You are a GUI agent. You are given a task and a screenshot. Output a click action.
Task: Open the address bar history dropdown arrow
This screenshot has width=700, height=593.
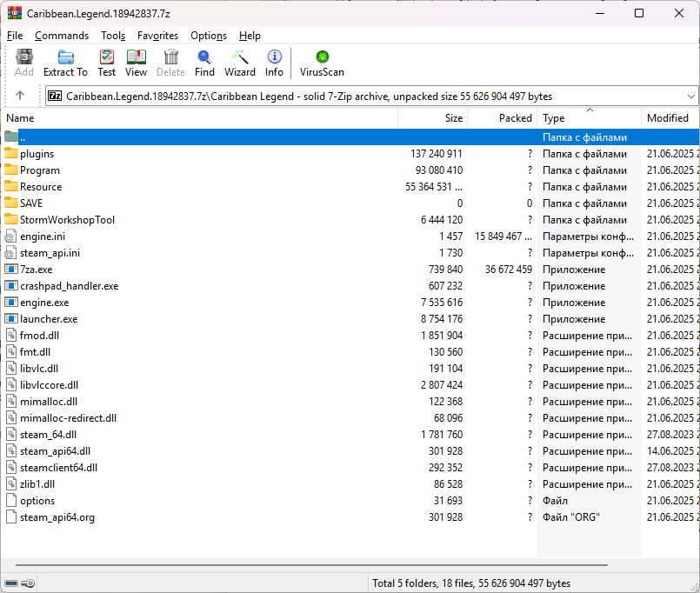pyautogui.click(x=690, y=96)
